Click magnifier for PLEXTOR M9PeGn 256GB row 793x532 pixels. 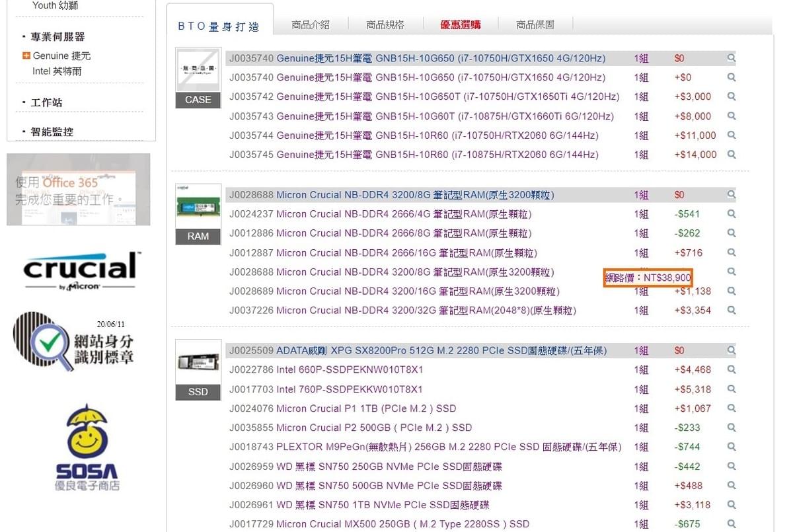[732, 447]
